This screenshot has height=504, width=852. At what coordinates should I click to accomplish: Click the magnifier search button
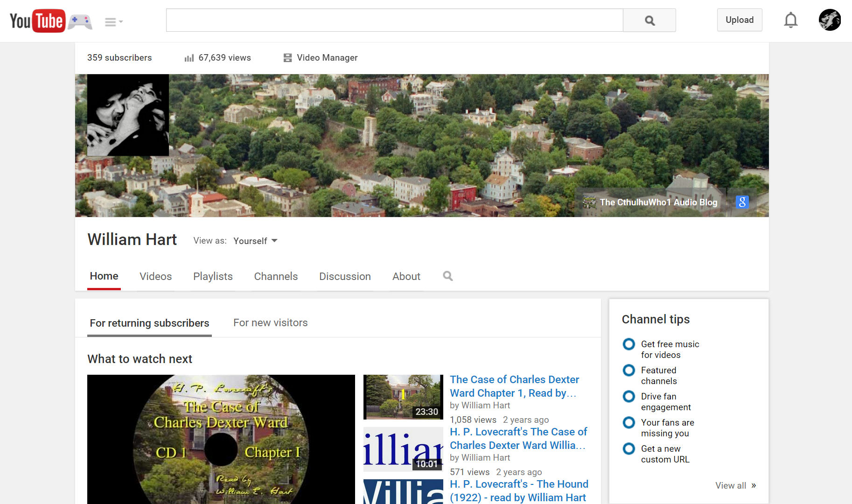[x=649, y=21]
